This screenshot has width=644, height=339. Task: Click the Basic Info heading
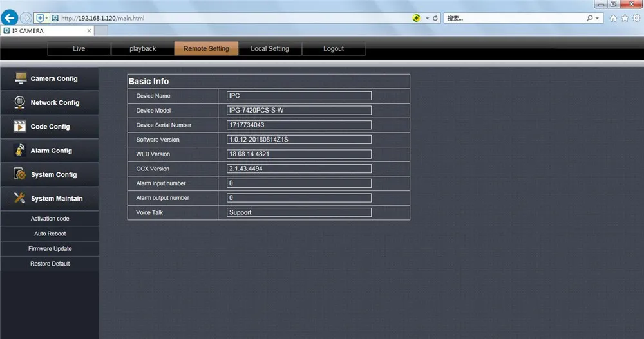[x=149, y=81]
